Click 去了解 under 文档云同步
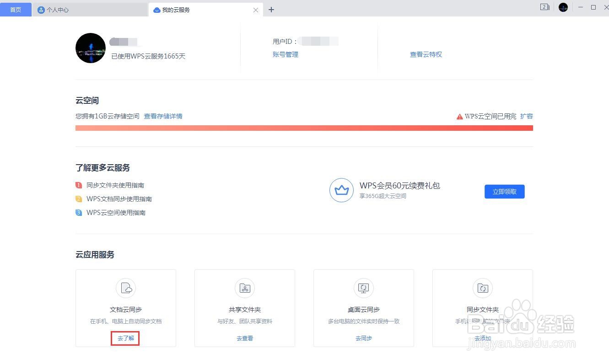The width and height of the screenshot is (609, 364). [126, 338]
